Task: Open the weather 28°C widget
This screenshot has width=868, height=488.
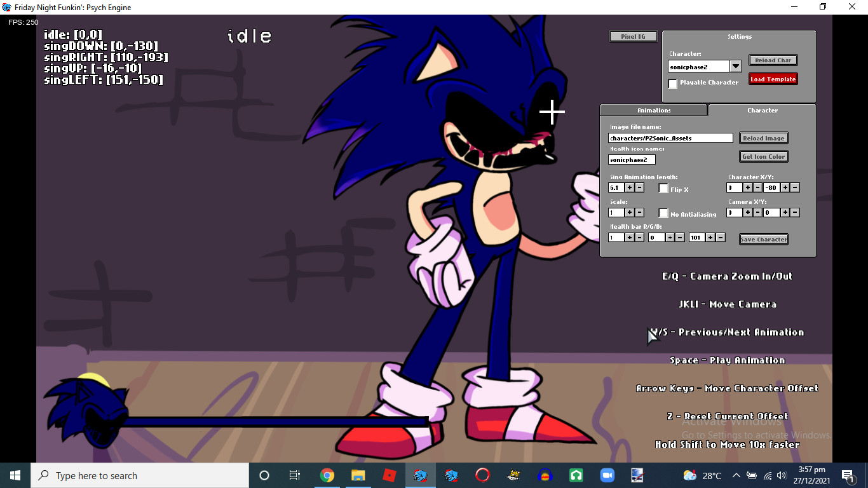Action: coord(702,475)
